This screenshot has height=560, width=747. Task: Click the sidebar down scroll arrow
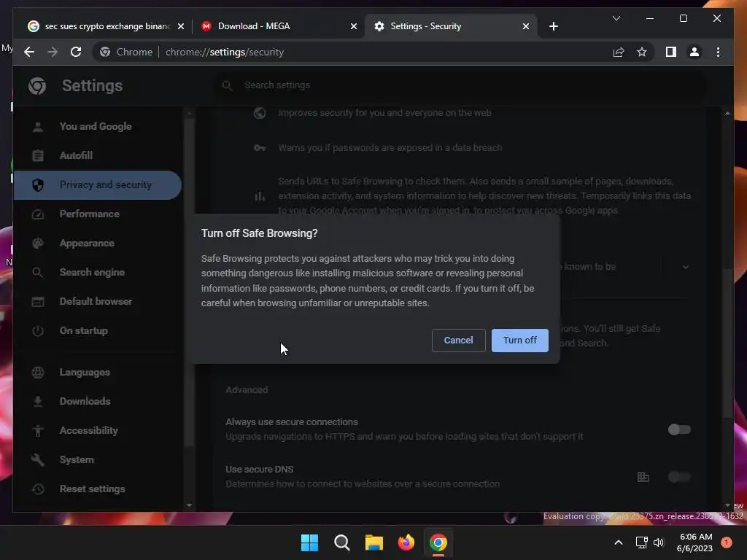click(189, 505)
